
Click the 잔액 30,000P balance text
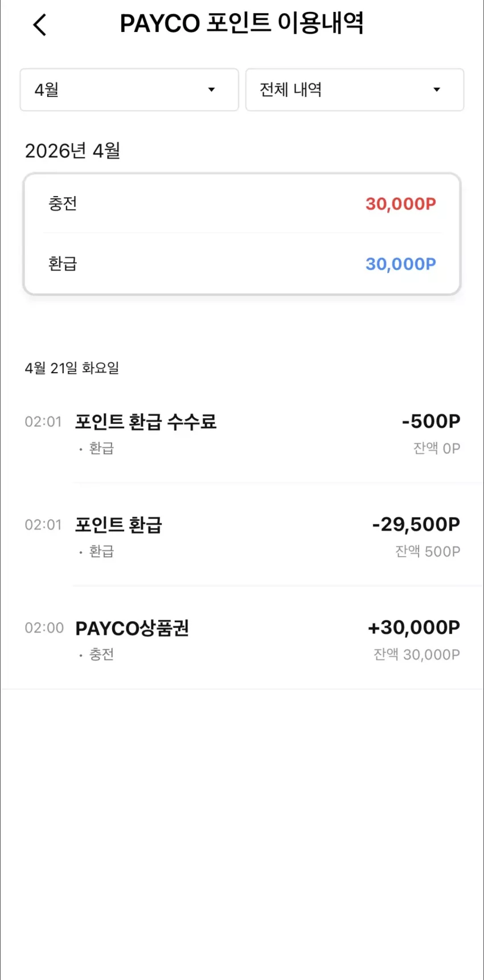point(417,655)
